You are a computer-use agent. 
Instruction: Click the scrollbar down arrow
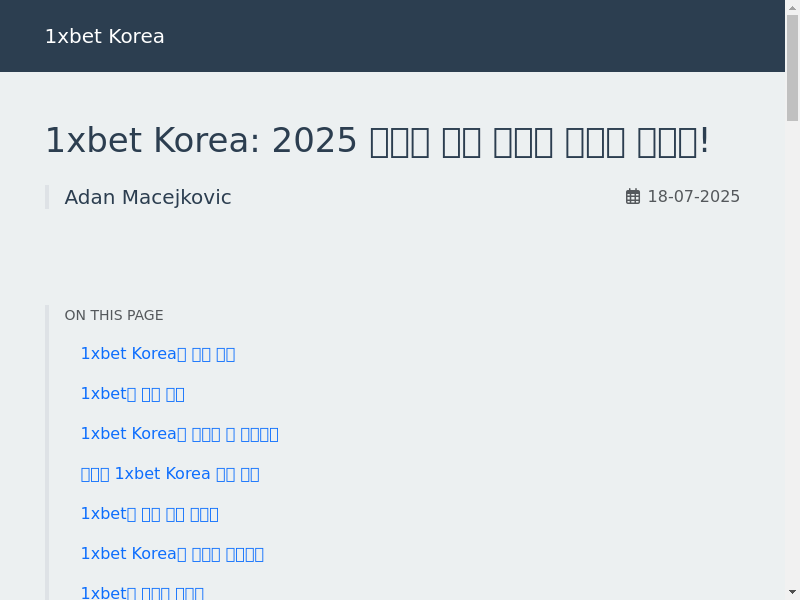pyautogui.click(x=792, y=592)
